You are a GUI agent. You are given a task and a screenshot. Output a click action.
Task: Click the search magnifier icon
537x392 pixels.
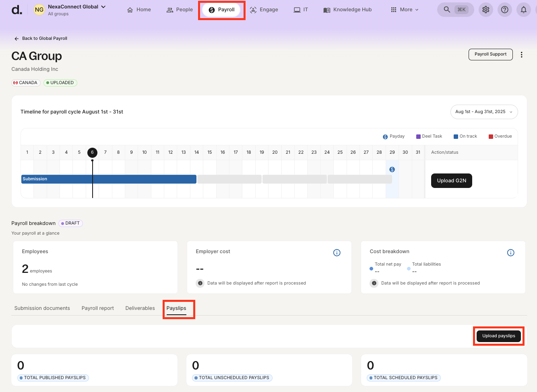pyautogui.click(x=447, y=10)
